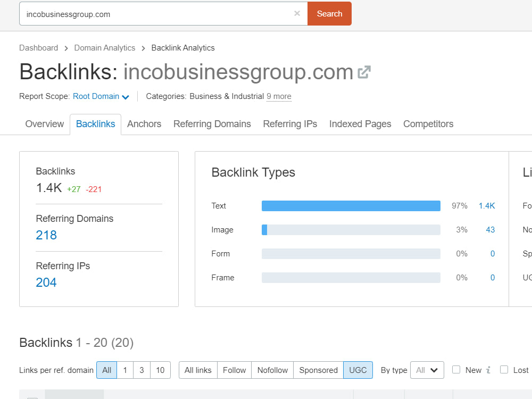The image size is (532, 399).
Task: Filter by Follow links
Action: 234,370
